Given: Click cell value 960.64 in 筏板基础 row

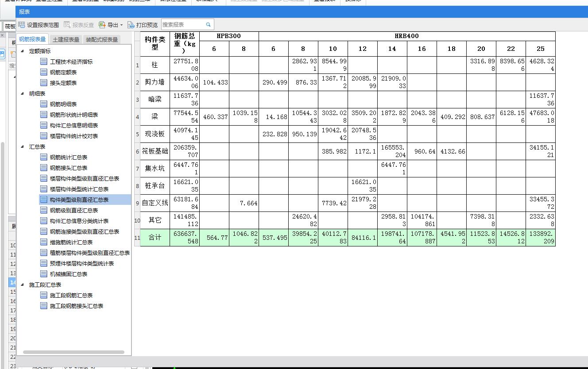Looking at the screenshot, I should 422,151.
